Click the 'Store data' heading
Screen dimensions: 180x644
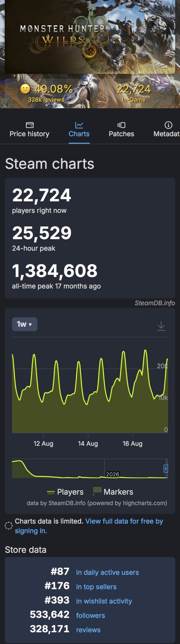[26, 550]
